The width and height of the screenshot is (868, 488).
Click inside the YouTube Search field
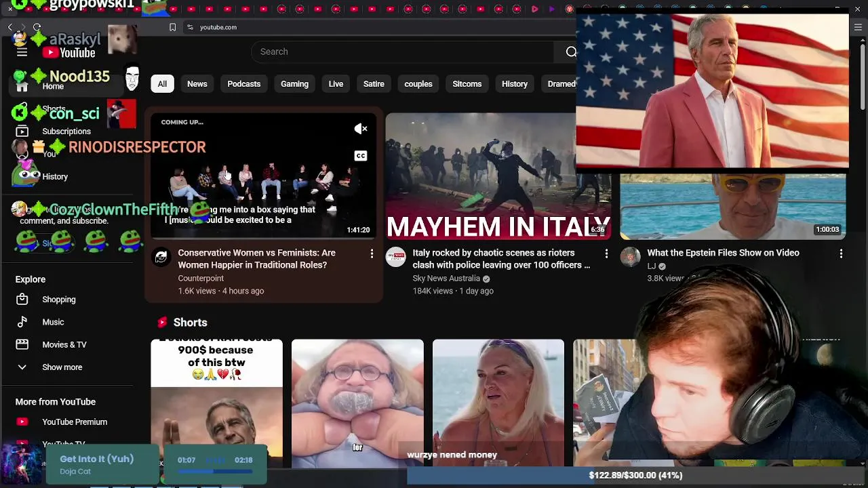403,52
